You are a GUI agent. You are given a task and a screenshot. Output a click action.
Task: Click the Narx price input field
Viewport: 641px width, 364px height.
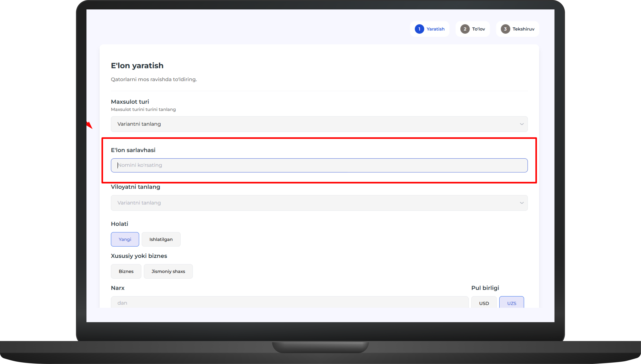click(x=290, y=303)
